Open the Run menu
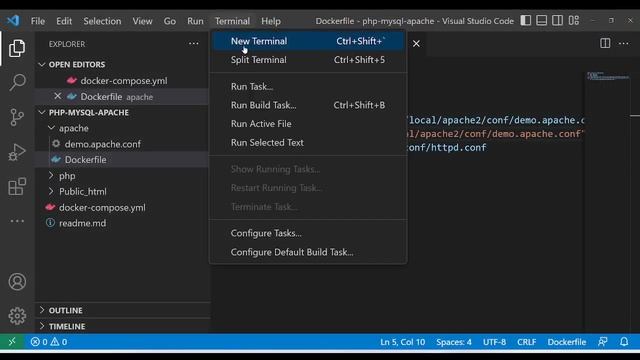The width and height of the screenshot is (640, 360). 195,21
